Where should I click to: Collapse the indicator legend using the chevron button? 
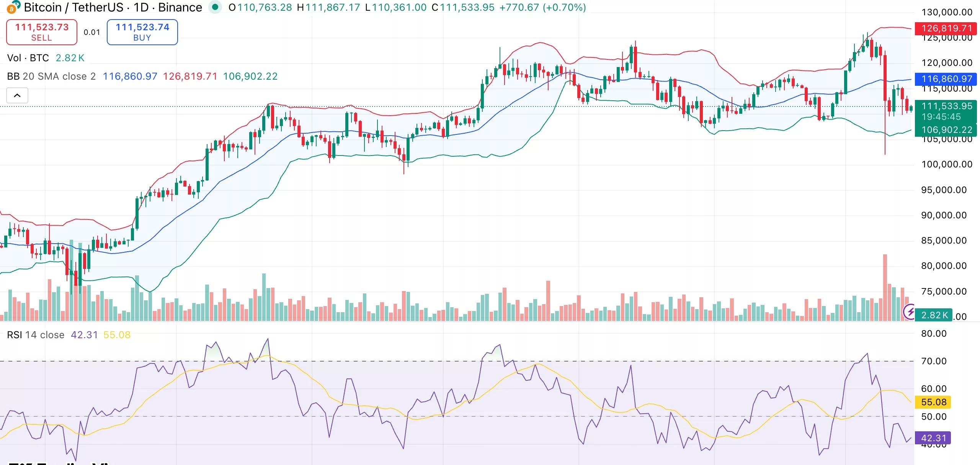coord(17,95)
